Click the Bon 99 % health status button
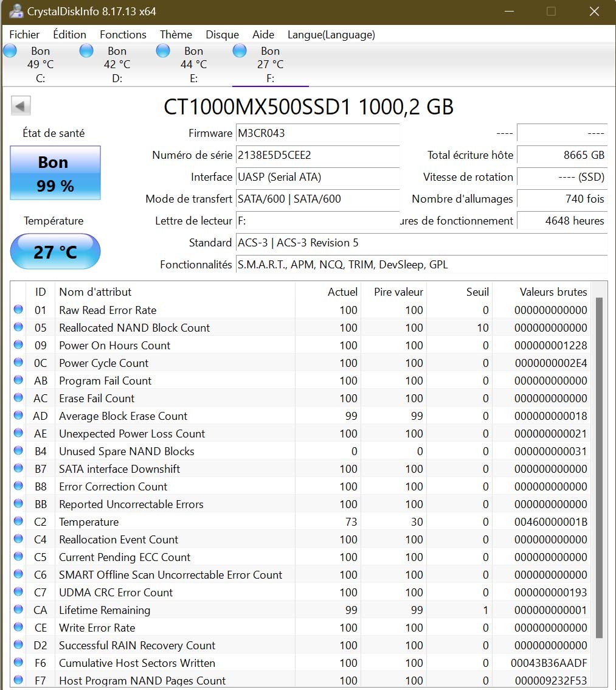 tap(55, 173)
